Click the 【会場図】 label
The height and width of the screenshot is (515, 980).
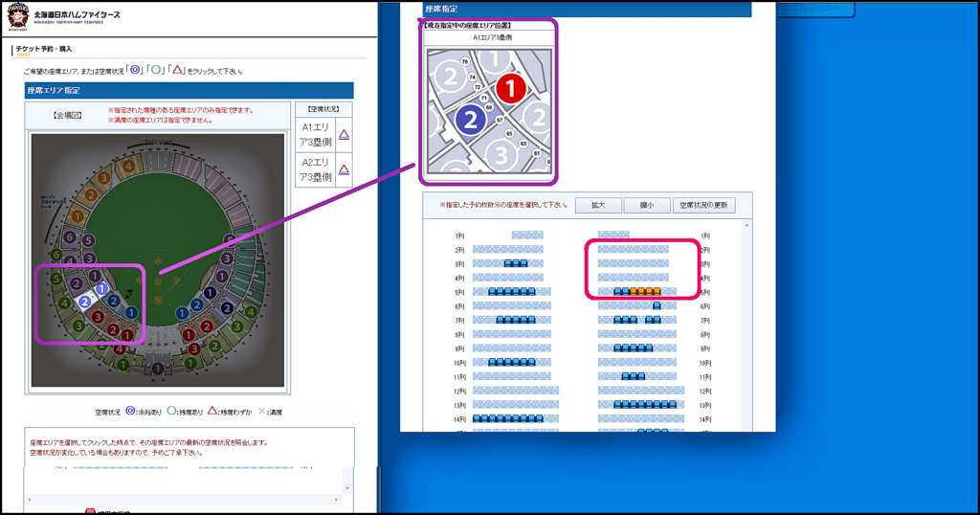point(68,115)
